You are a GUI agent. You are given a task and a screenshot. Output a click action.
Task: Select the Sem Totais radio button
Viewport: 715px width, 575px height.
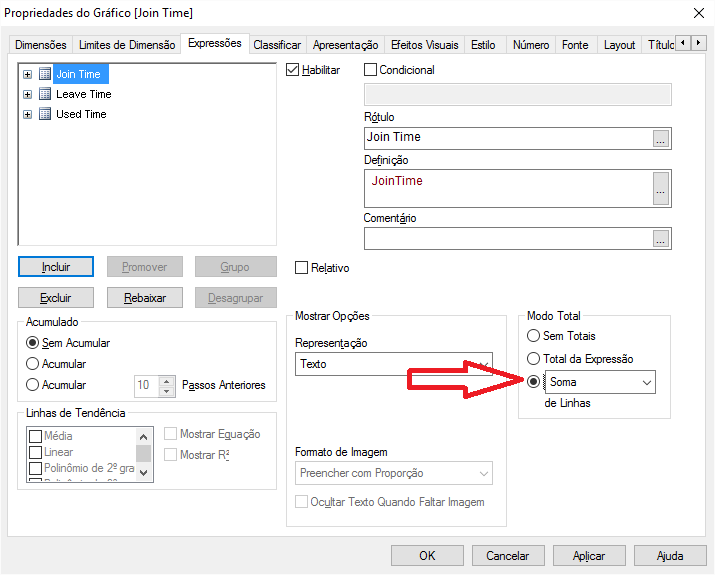534,336
